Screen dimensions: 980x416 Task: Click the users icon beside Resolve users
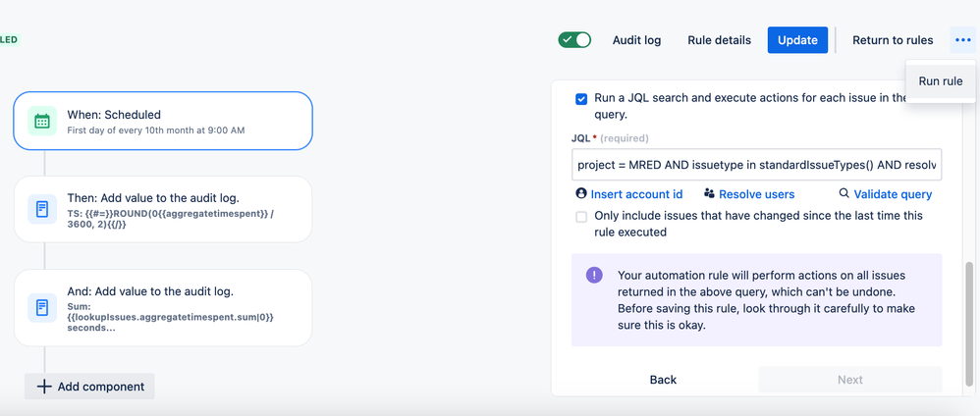[709, 193]
